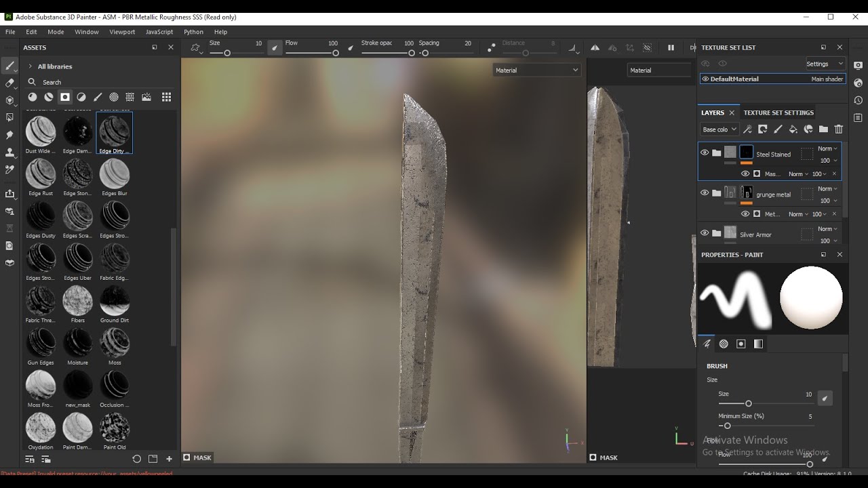Click the add paint layer brush icon
Viewport: 868px width, 488px height.
(x=778, y=129)
